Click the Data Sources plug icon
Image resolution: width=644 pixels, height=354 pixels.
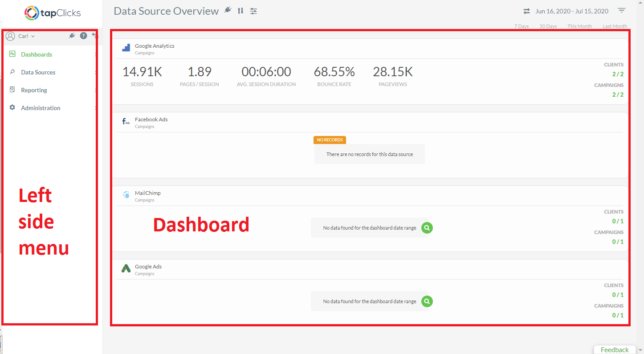pyautogui.click(x=12, y=72)
